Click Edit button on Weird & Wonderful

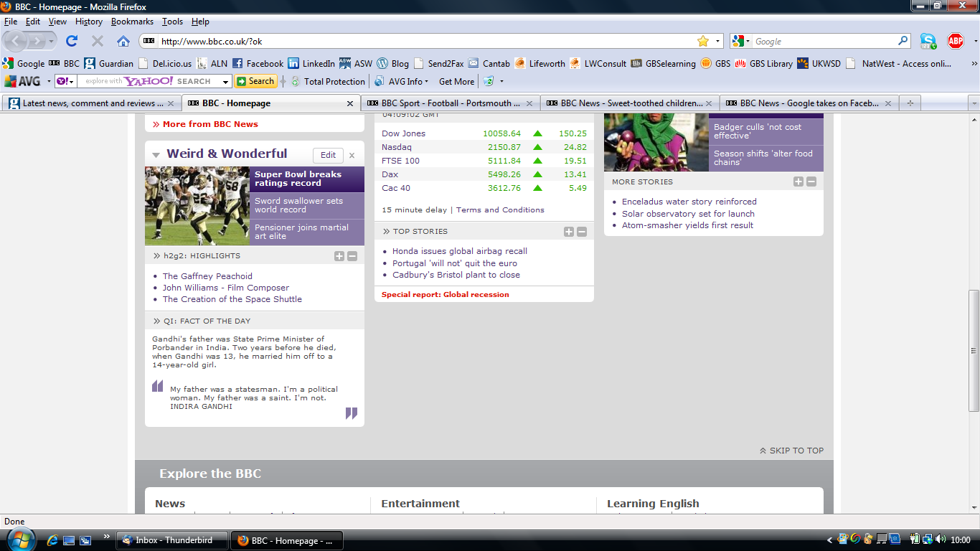(328, 155)
